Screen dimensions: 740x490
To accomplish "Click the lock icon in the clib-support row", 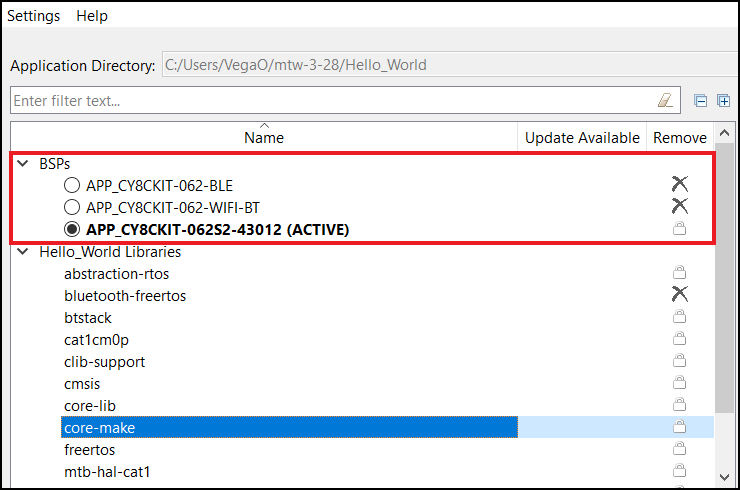I will (x=679, y=361).
